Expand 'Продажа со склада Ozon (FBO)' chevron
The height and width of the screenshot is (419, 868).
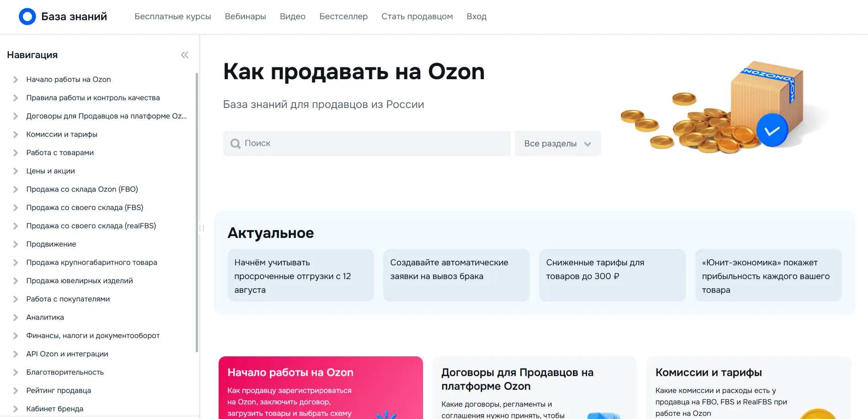(16, 189)
